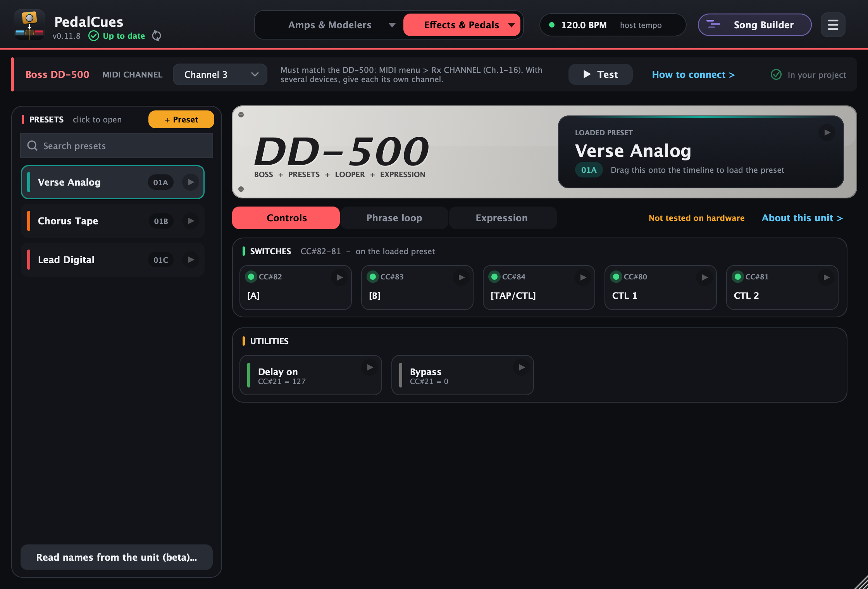Trigger the CC#81 CTL 2 play icon
Screen dimensions: 868x589
[x=826, y=277]
